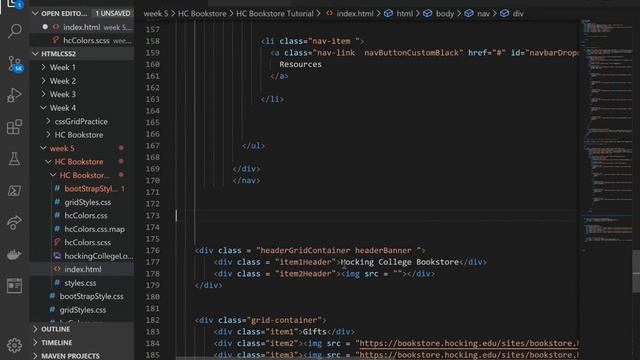Image resolution: width=640 pixels, height=360 pixels.
Task: Open outer gridStyles.css at tree bottom
Action: [x=82, y=310]
